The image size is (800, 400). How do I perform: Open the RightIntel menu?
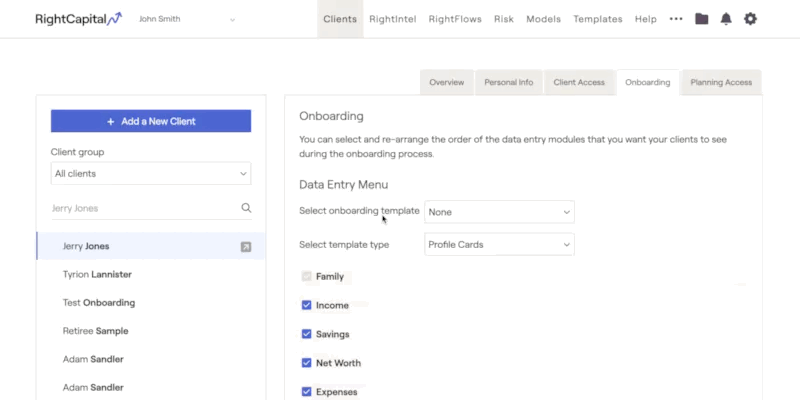click(393, 19)
